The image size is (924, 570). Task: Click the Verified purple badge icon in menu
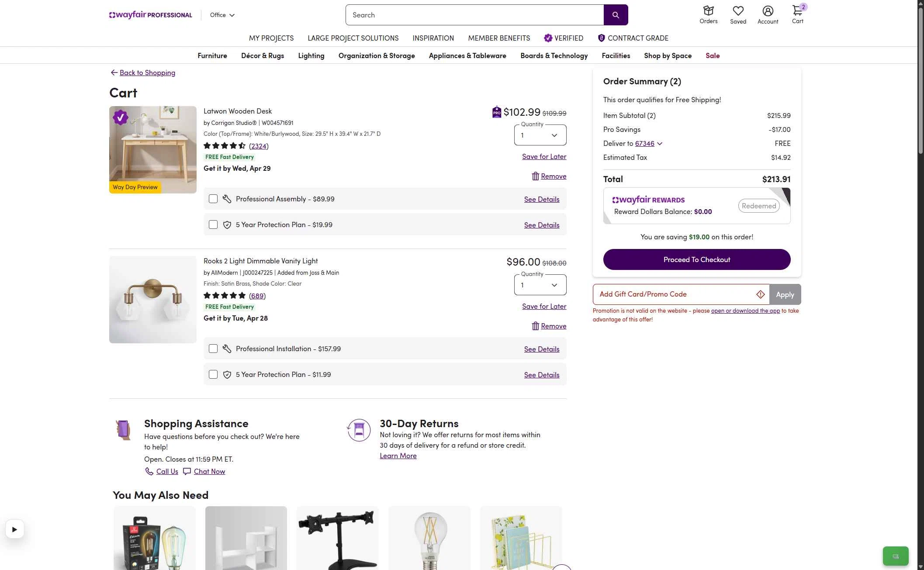click(x=548, y=38)
